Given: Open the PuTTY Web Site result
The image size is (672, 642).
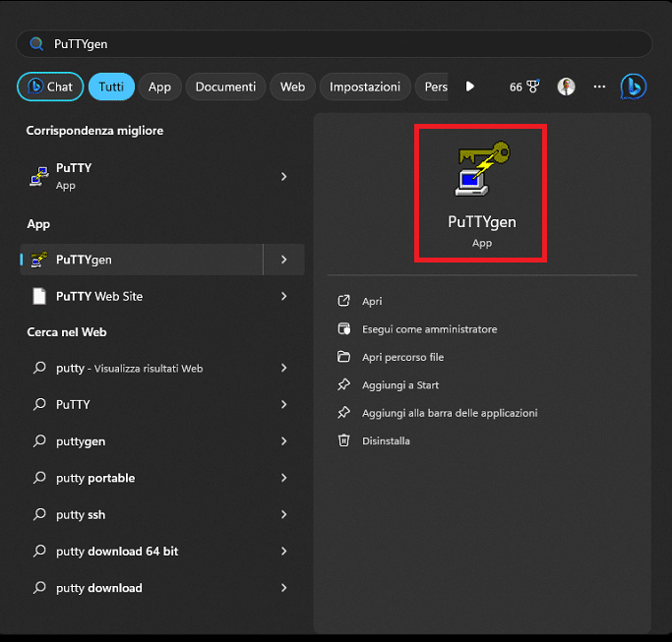Looking at the screenshot, I should tap(162, 296).
